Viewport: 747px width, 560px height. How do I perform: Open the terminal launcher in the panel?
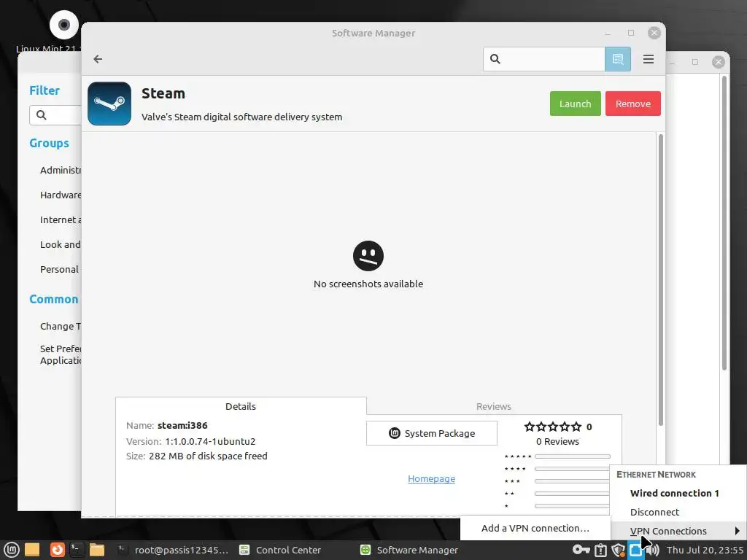76,550
